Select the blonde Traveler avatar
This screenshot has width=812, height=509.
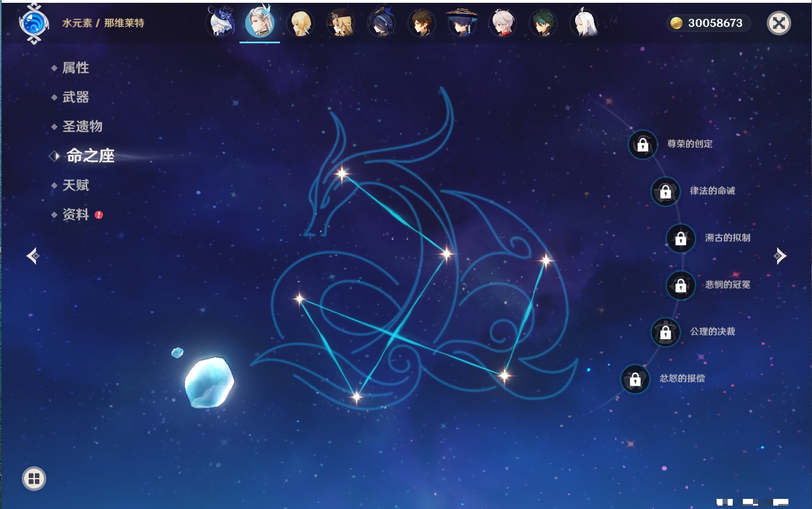301,24
